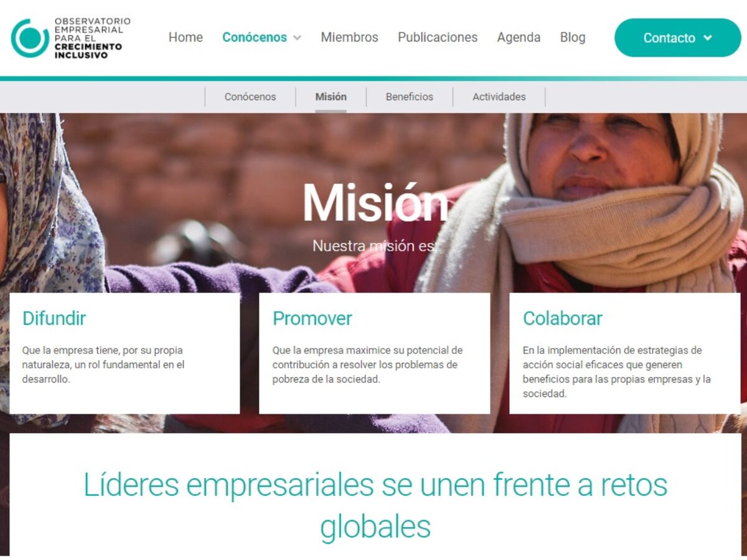Go to the Miembros page

(x=349, y=37)
